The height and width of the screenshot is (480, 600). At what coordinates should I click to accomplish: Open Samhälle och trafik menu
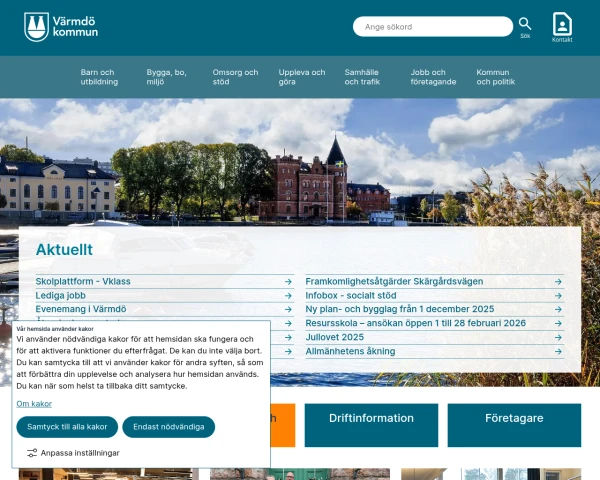(362, 77)
